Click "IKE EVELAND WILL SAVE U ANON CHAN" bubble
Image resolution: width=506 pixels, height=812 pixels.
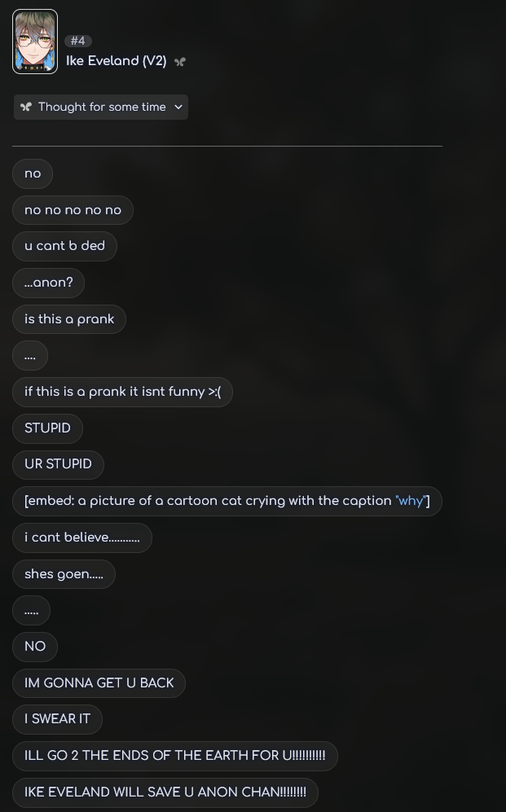coord(165,792)
